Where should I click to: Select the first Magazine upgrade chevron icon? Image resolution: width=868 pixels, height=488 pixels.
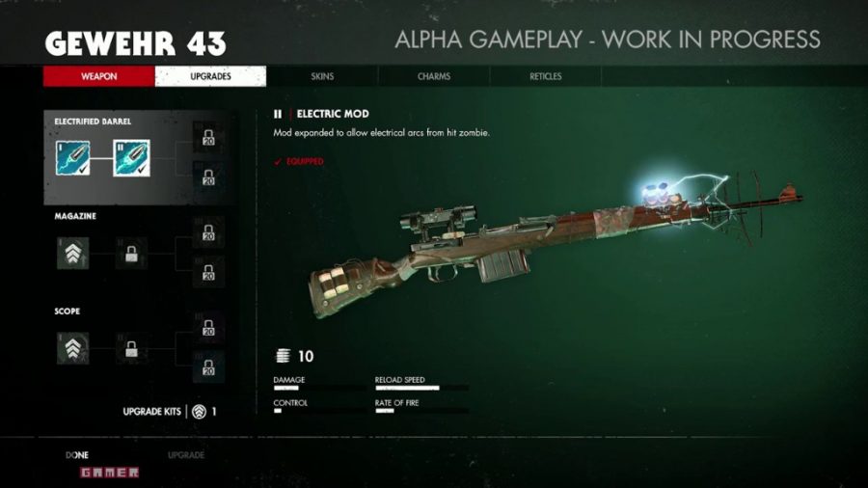click(x=72, y=254)
